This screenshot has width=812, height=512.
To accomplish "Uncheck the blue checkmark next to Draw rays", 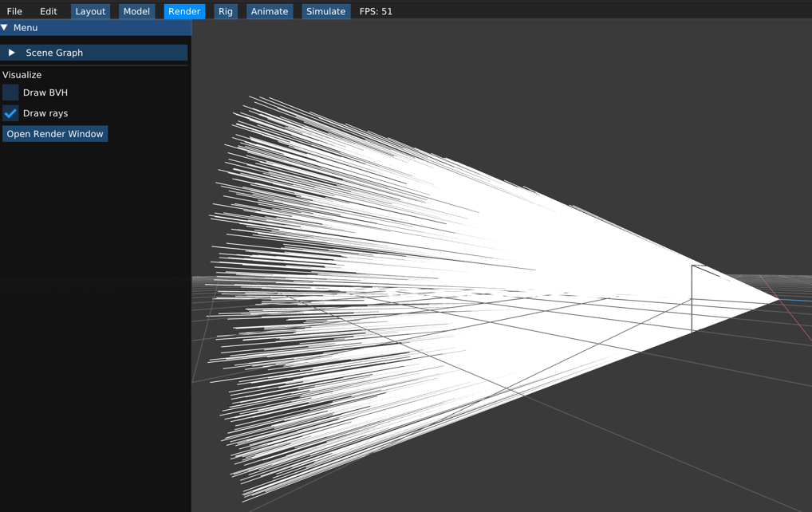I will click(10, 112).
